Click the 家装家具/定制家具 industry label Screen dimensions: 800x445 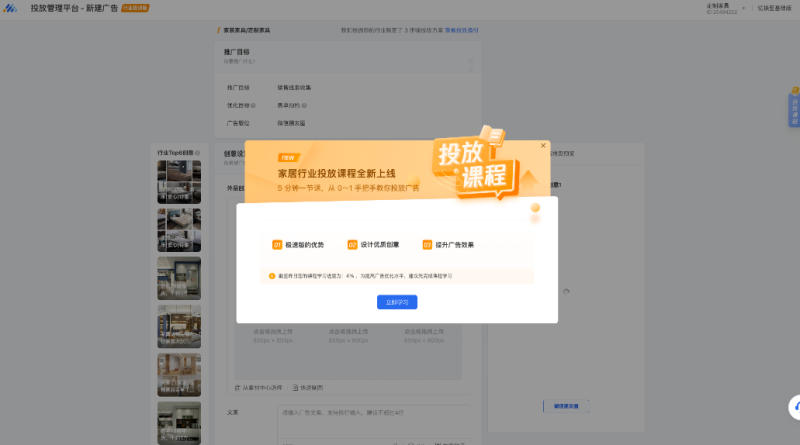pyautogui.click(x=247, y=30)
